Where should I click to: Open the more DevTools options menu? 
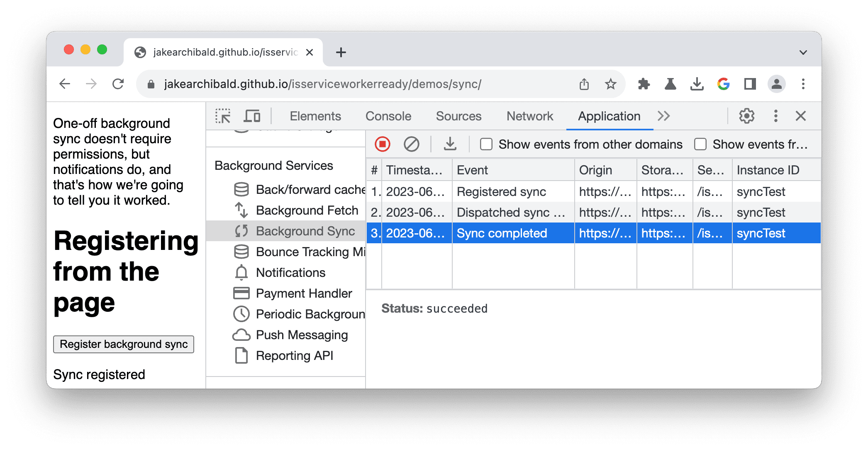point(776,115)
